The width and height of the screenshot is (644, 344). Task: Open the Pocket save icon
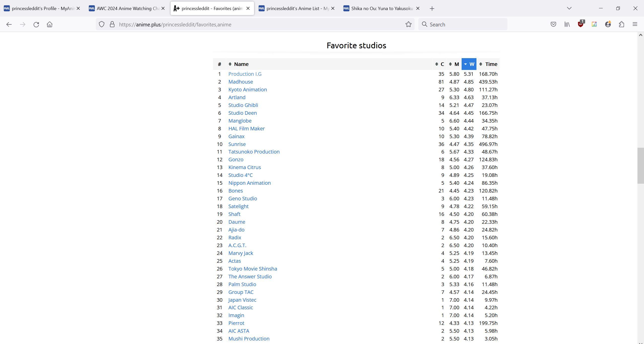pos(553,24)
